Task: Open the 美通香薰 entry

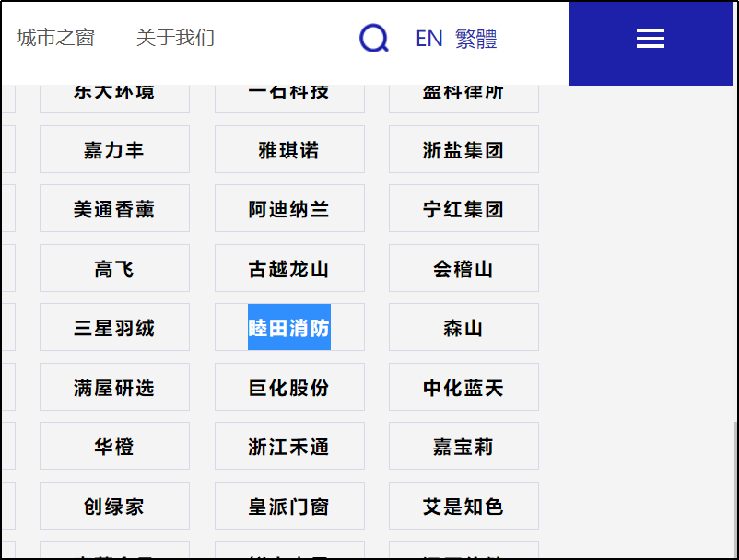Action: [x=114, y=208]
